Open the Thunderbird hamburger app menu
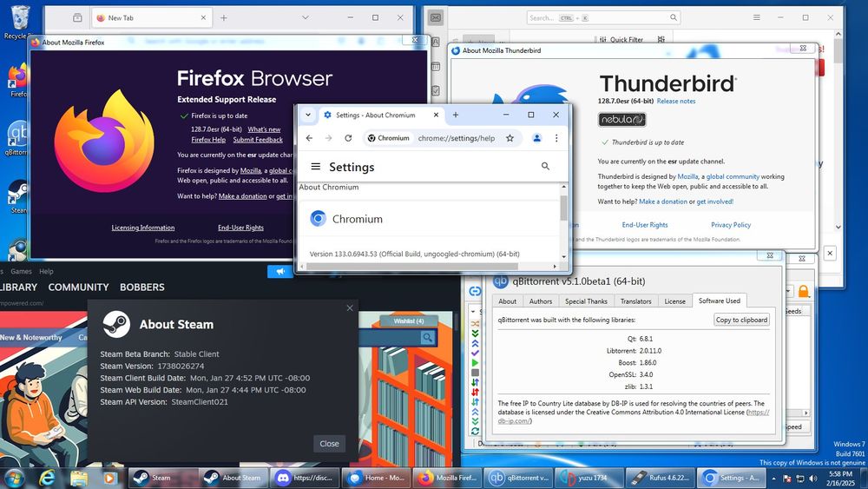Screen dimensions: 868x489 click(756, 17)
